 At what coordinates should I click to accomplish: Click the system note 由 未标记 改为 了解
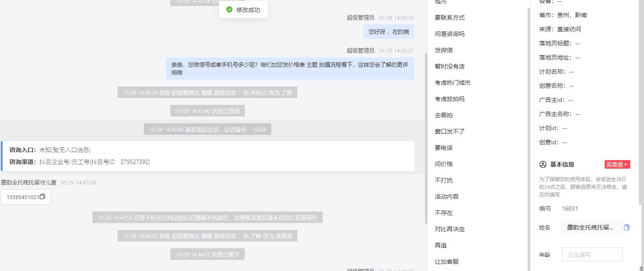tap(208, 92)
